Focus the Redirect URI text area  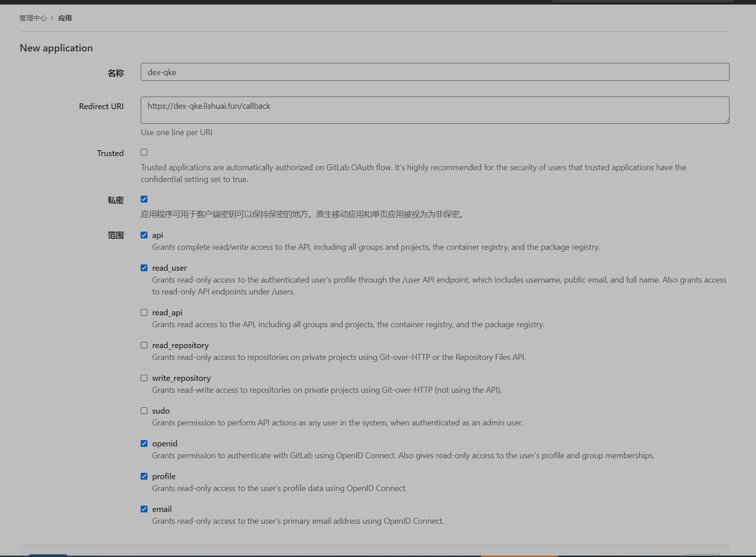click(x=435, y=110)
